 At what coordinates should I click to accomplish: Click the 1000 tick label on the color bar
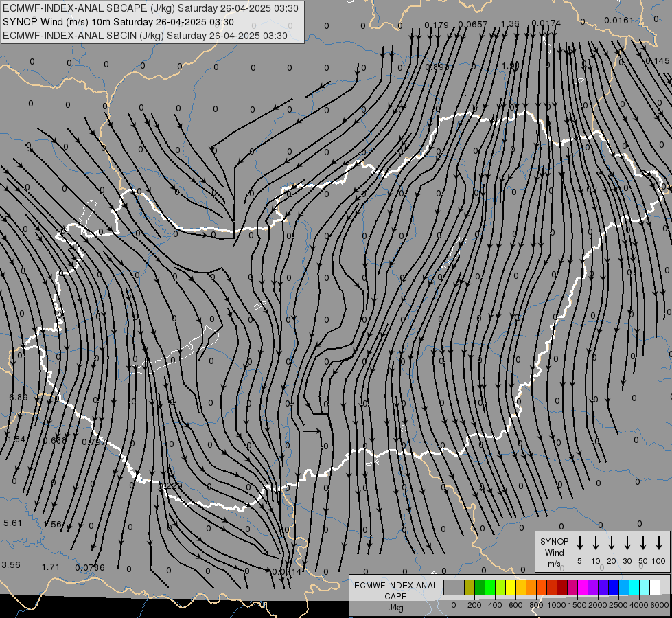556,605
